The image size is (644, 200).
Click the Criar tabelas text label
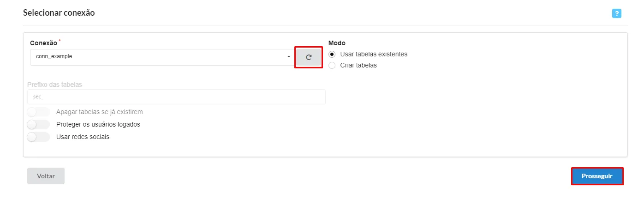tap(358, 65)
